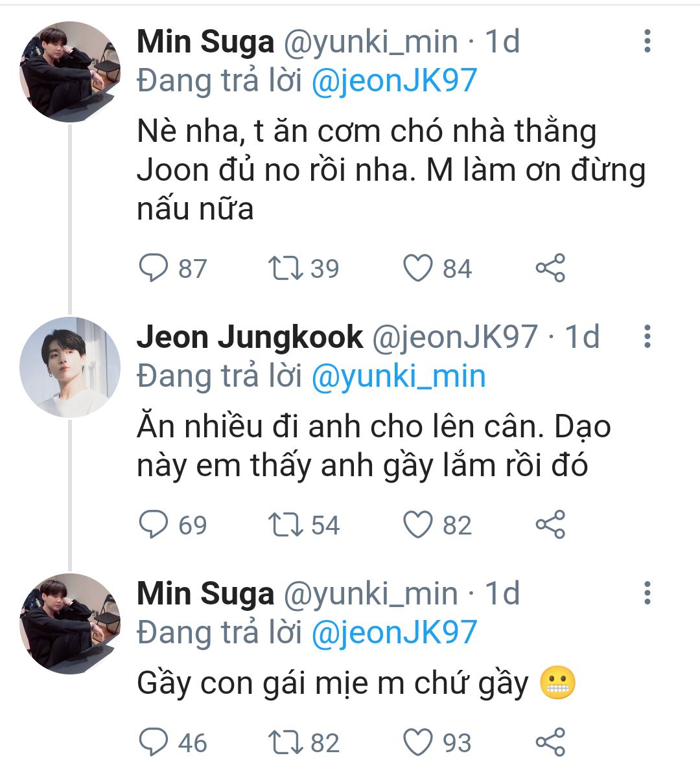Share Min Suga's last tweet

click(x=550, y=742)
